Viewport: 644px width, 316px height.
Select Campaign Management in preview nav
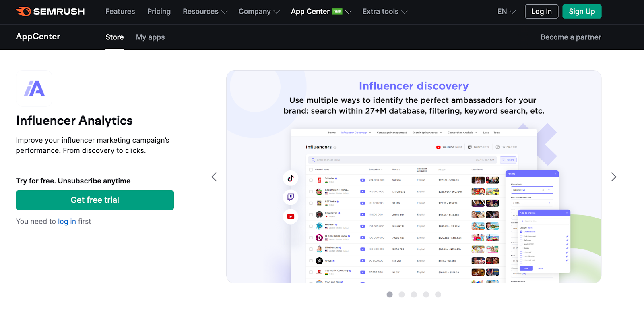tap(392, 133)
